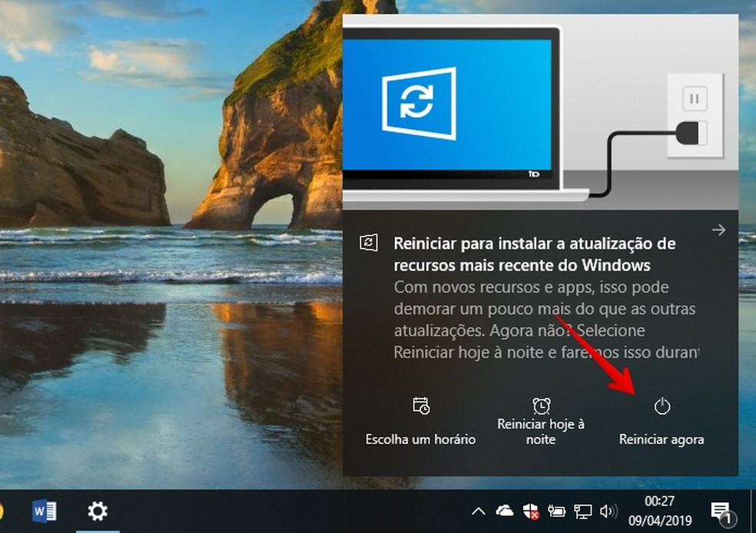The width and height of the screenshot is (756, 533).
Task: Open volume speaker tray icon
Action: (x=608, y=511)
